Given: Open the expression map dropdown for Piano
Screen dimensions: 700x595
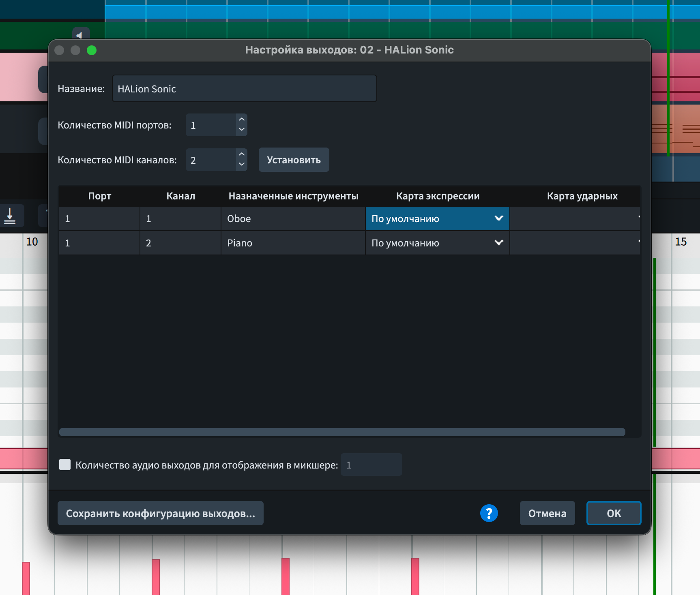Looking at the screenshot, I should click(437, 243).
